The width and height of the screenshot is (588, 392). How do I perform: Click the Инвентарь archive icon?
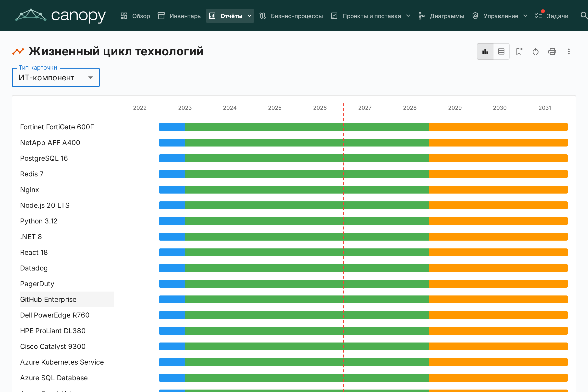(x=161, y=16)
